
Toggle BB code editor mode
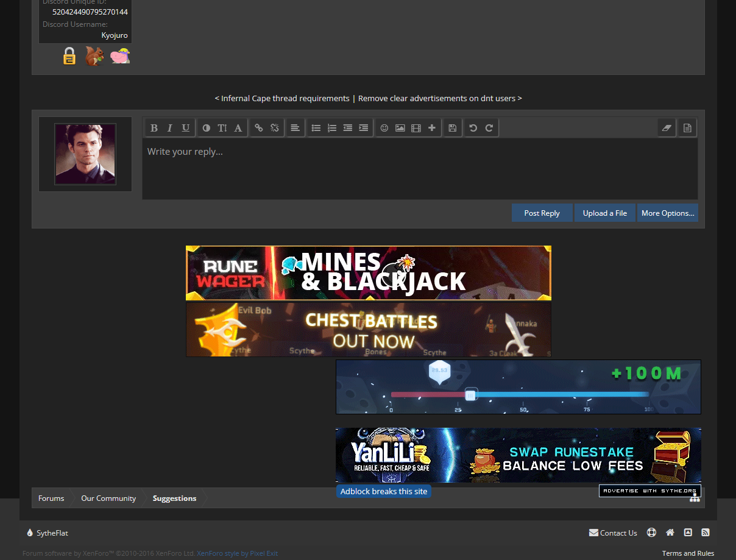(687, 128)
